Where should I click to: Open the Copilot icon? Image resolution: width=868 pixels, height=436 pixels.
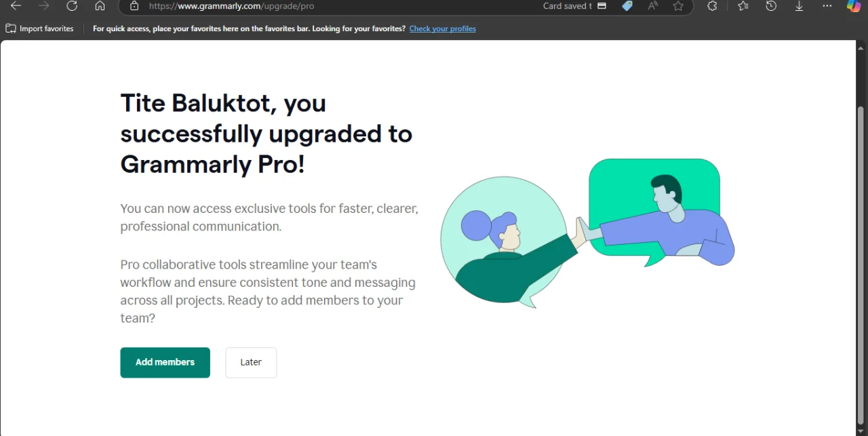pos(854,6)
